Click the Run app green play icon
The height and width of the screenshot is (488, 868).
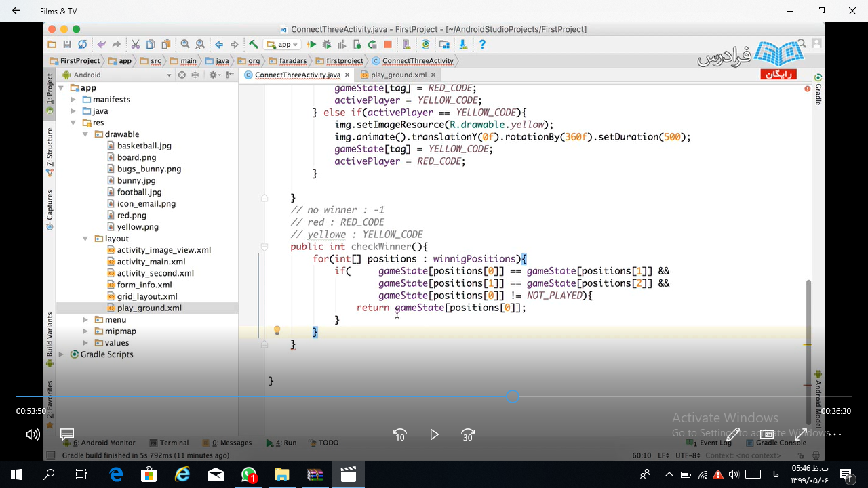[x=311, y=45]
